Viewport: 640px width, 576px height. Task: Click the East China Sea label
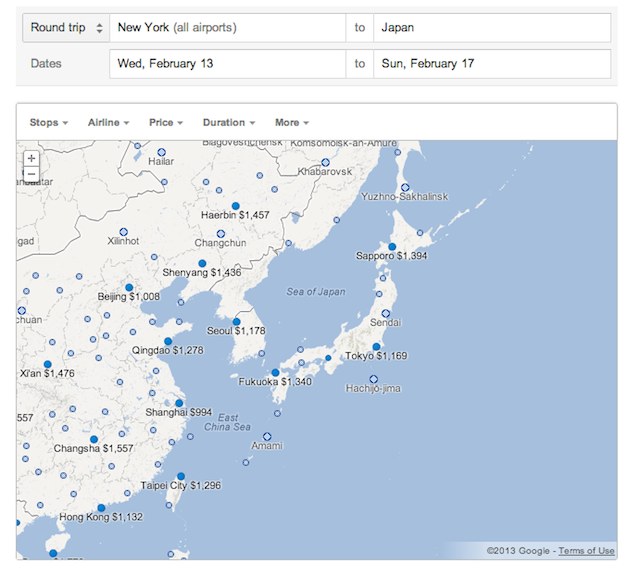(x=227, y=423)
